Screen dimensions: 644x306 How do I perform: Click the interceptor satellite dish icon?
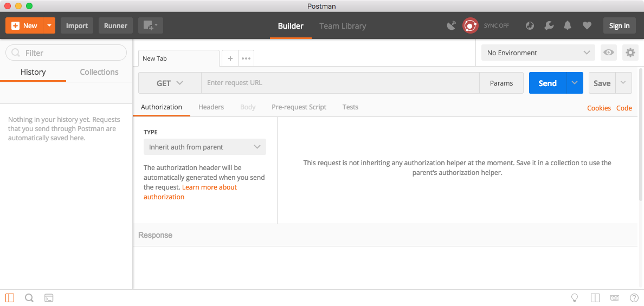point(451,25)
